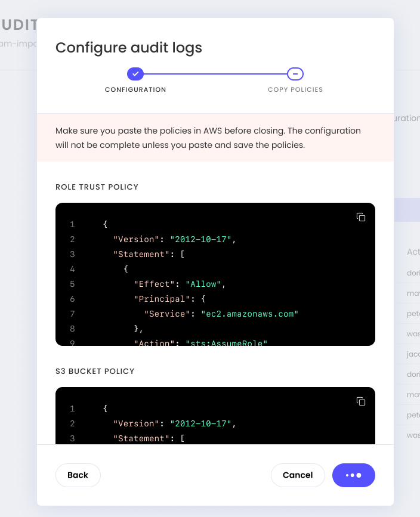420x517 pixels.
Task: Click the pink AWS policies warning banner
Action: pyautogui.click(x=215, y=138)
